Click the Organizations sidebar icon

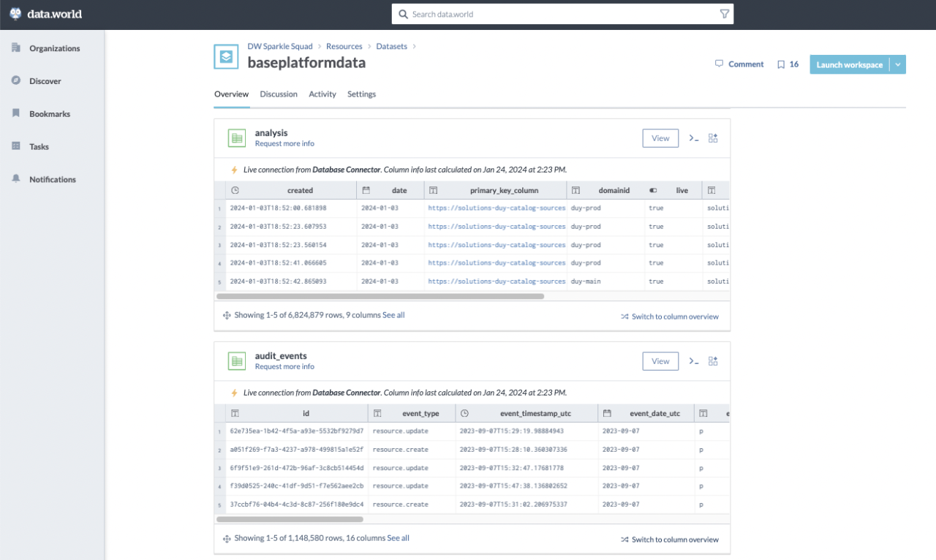(16, 48)
